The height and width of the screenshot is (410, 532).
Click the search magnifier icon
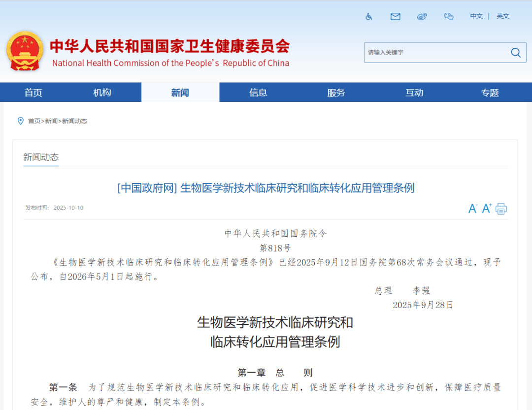click(515, 53)
